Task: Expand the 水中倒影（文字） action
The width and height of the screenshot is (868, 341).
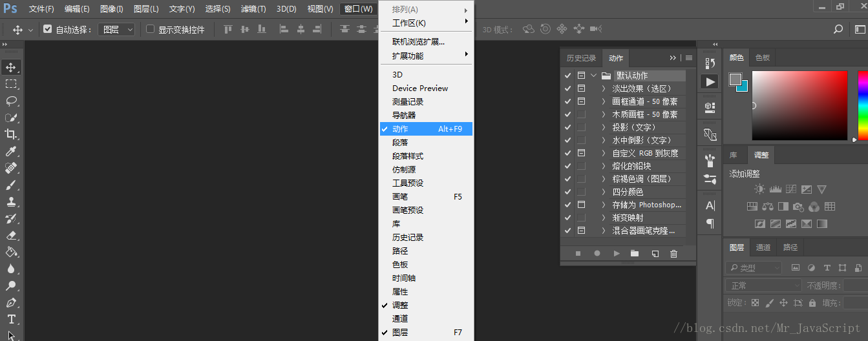Action: pyautogui.click(x=604, y=140)
